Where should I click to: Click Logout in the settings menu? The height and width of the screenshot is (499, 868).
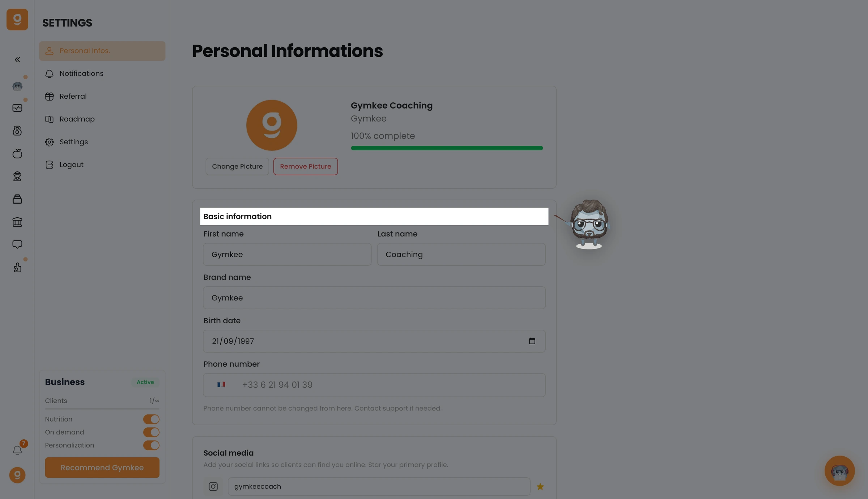pos(102,165)
